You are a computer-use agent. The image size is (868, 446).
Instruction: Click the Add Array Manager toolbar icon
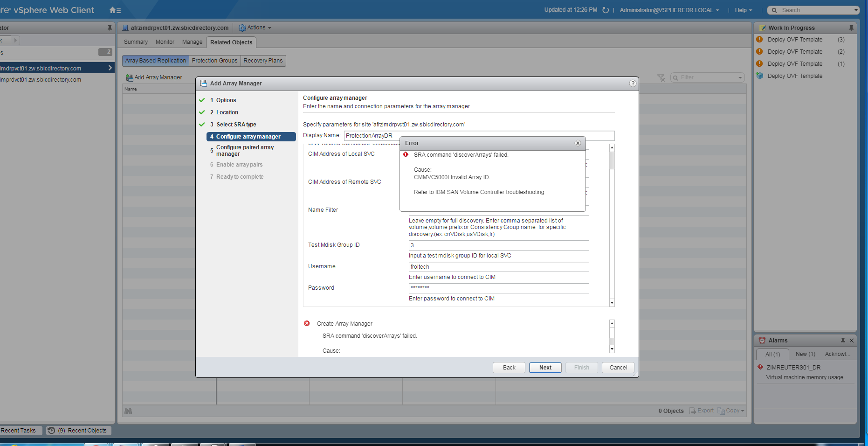coord(130,77)
